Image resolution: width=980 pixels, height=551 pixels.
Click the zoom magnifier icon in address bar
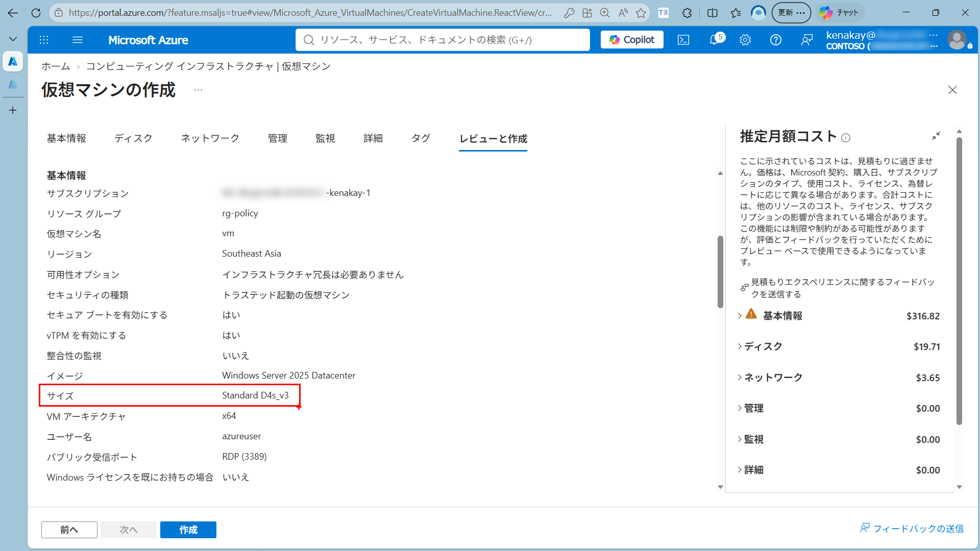click(605, 13)
